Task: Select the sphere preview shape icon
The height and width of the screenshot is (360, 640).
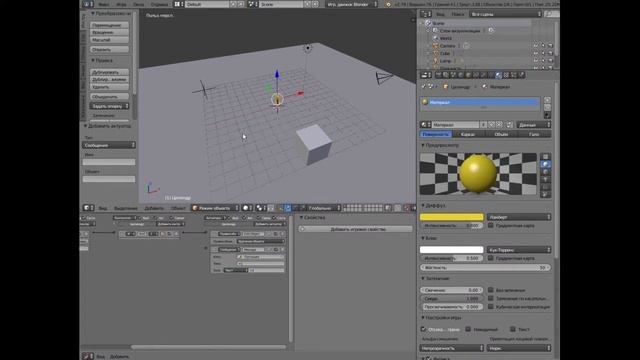Action: point(545,164)
